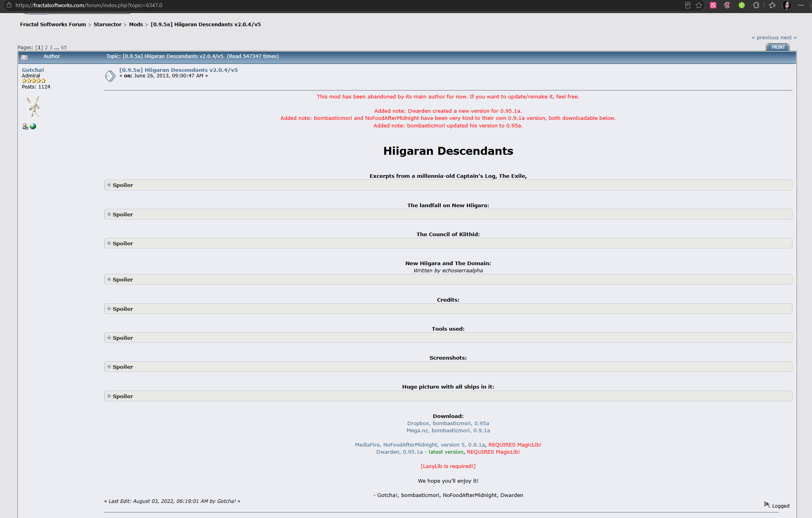Screen dimensions: 812x518
Task: Open Gotcha!'s website via globe icon
Action: [x=33, y=126]
